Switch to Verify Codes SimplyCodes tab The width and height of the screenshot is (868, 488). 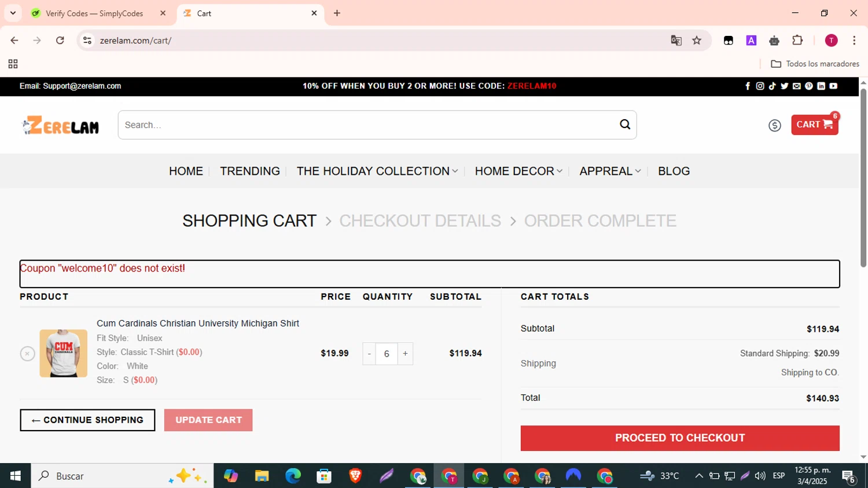pos(99,13)
